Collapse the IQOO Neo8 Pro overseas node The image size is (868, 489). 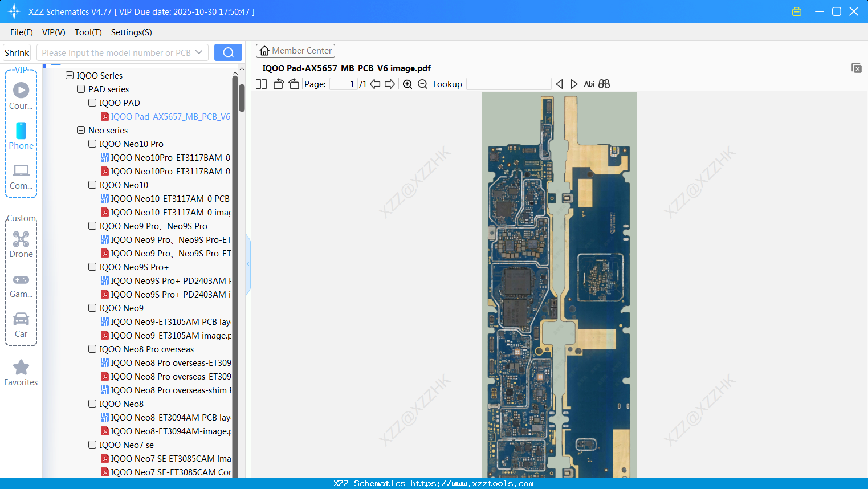(92, 349)
